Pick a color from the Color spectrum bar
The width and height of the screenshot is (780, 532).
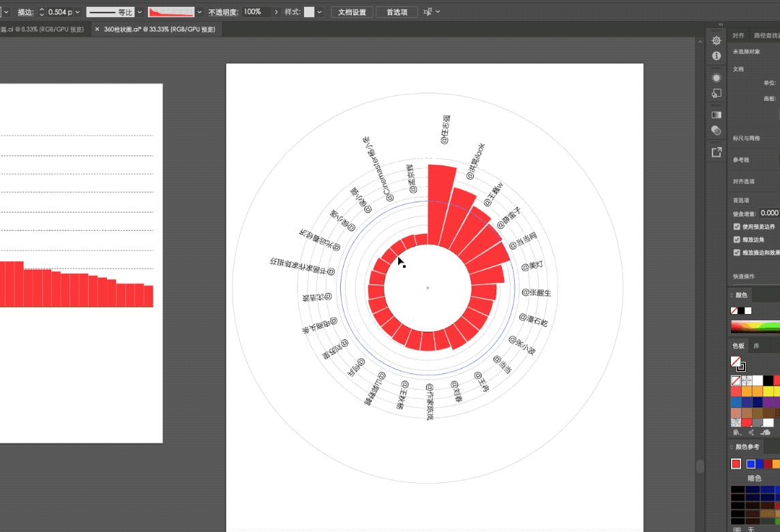(755, 327)
